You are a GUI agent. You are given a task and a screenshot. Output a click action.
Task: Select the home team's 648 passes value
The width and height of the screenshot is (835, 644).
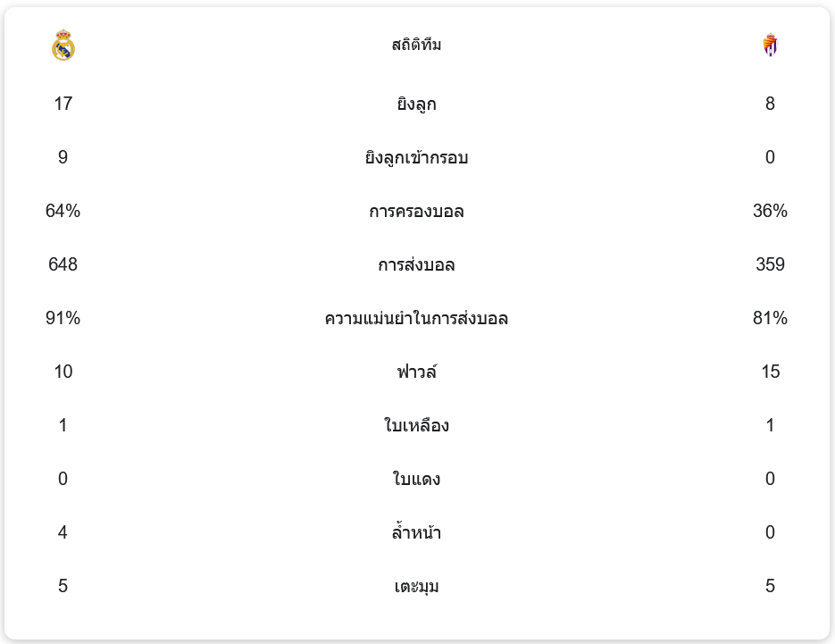(x=63, y=265)
